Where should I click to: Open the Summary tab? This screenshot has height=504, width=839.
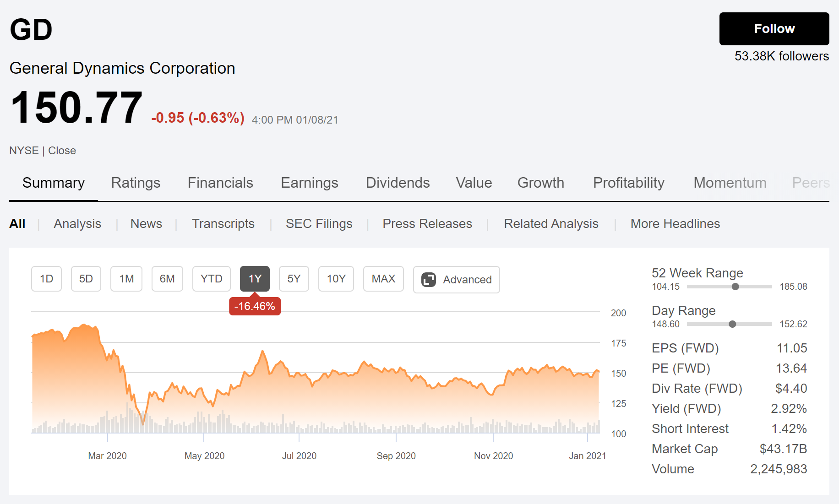pyautogui.click(x=54, y=183)
